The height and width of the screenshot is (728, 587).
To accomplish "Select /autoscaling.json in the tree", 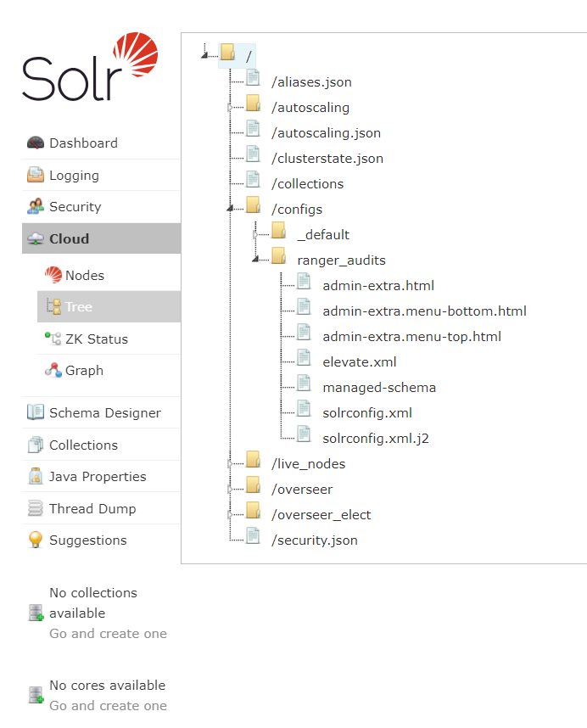I will point(326,132).
